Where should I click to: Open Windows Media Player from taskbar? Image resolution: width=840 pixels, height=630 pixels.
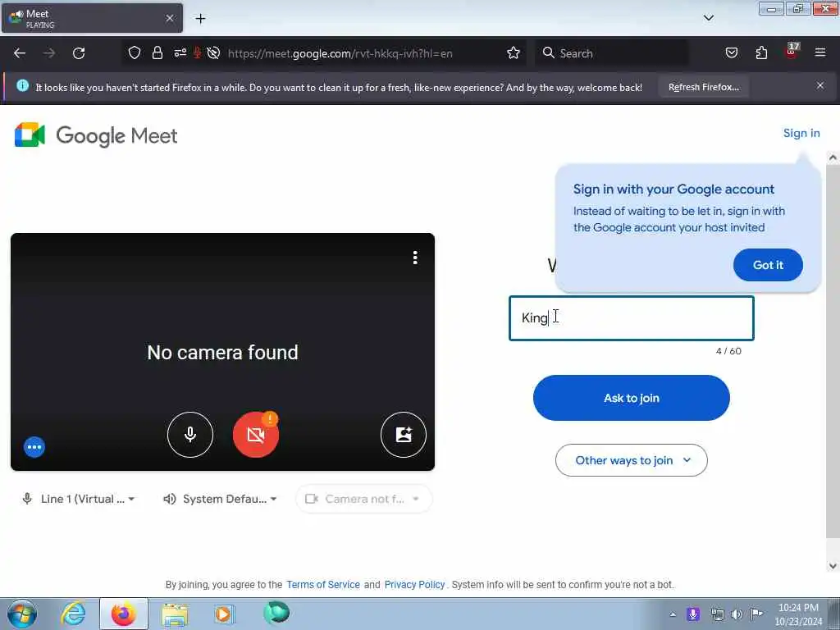tap(224, 614)
